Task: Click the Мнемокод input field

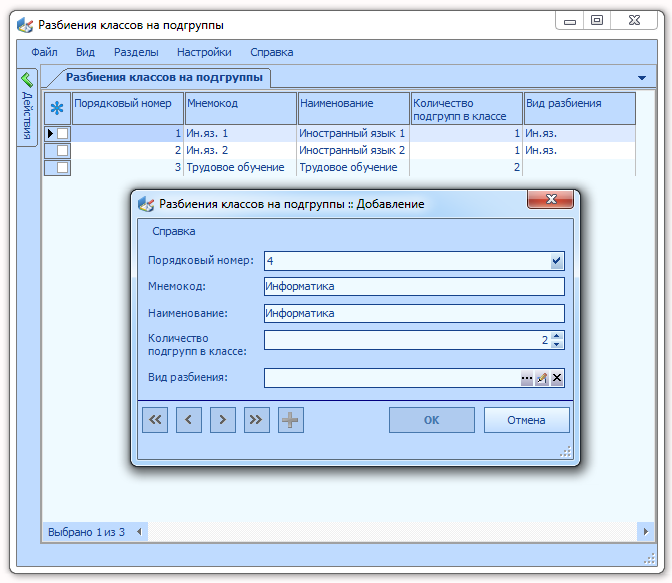Action: [414, 286]
